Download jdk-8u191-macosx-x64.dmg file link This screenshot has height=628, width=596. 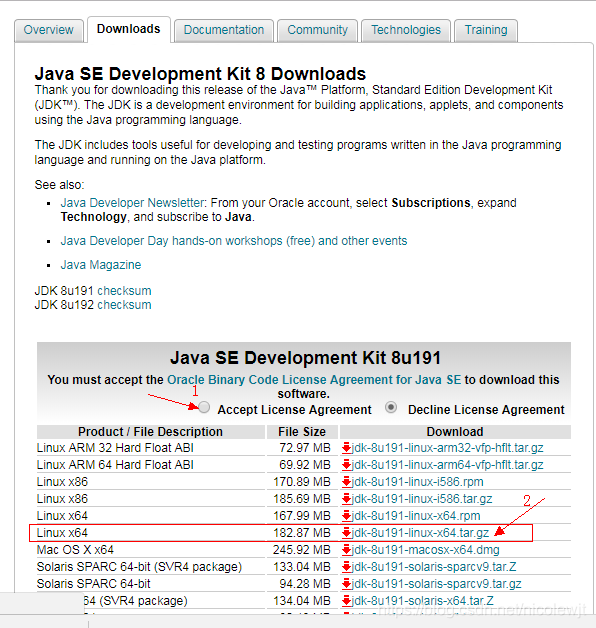(x=425, y=550)
